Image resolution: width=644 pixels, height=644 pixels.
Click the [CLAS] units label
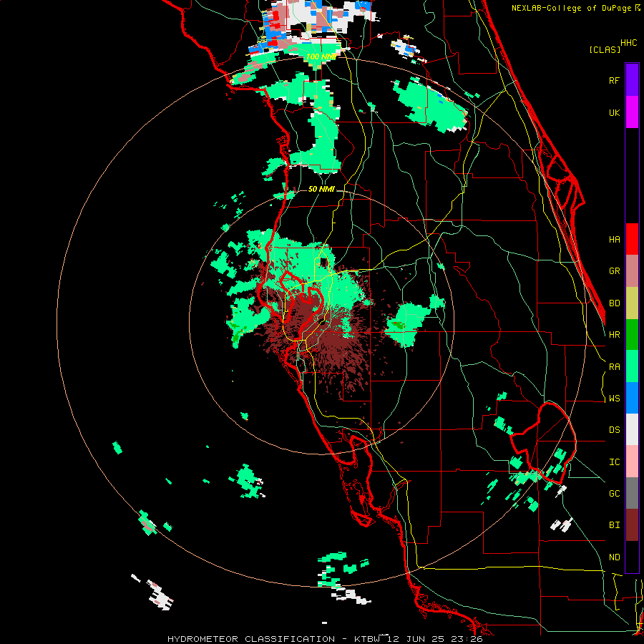(x=605, y=49)
